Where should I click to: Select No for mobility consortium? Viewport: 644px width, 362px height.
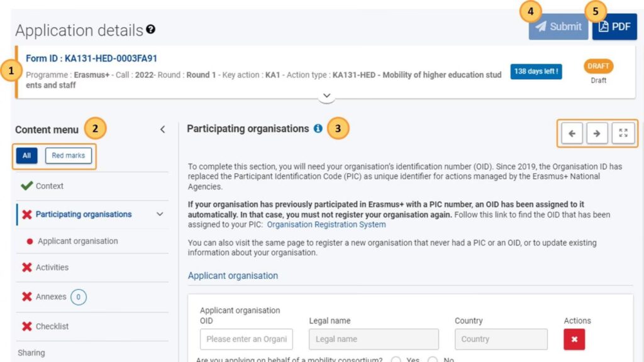433,360
